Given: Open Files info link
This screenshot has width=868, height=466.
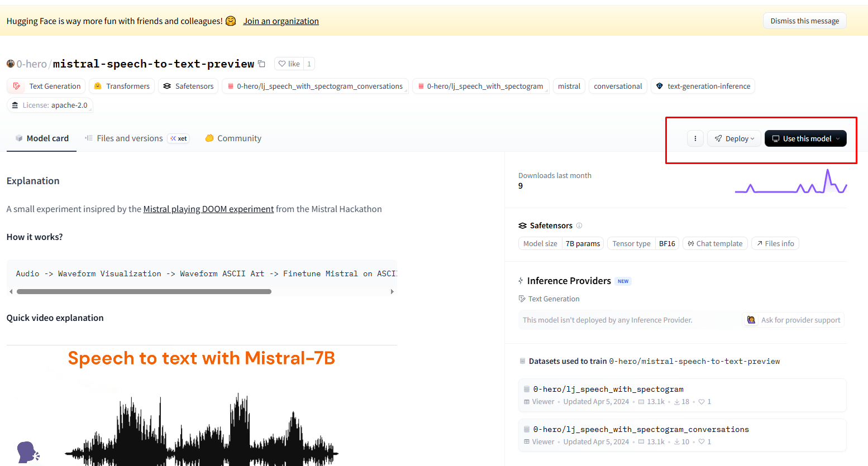Looking at the screenshot, I should (775, 243).
